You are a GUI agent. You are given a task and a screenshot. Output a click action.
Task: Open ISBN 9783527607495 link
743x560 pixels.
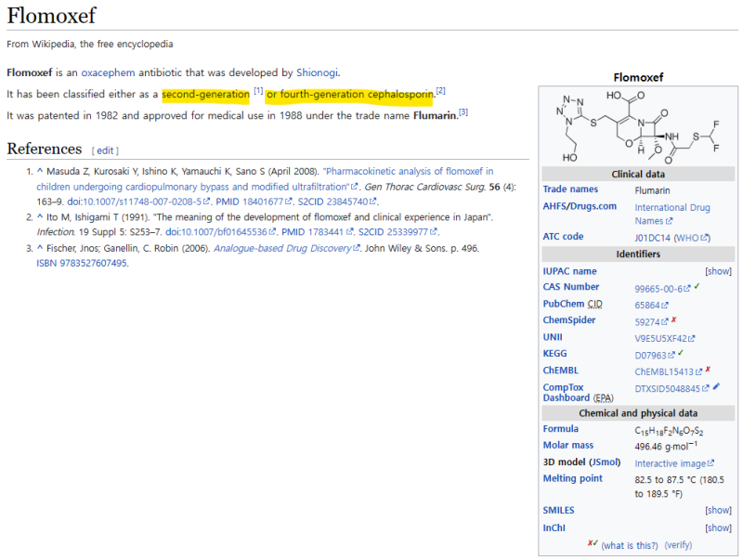[82, 263]
